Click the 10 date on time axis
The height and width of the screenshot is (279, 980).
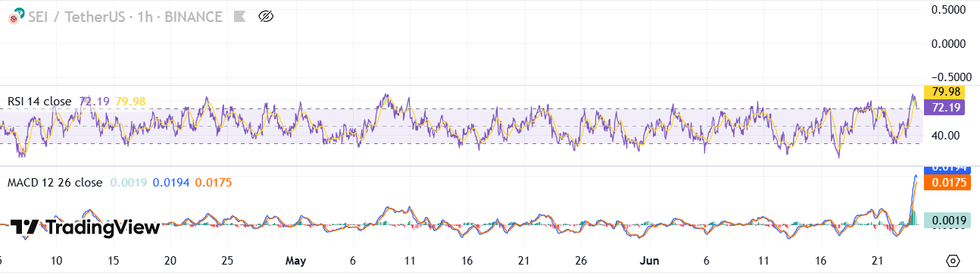[x=56, y=261]
